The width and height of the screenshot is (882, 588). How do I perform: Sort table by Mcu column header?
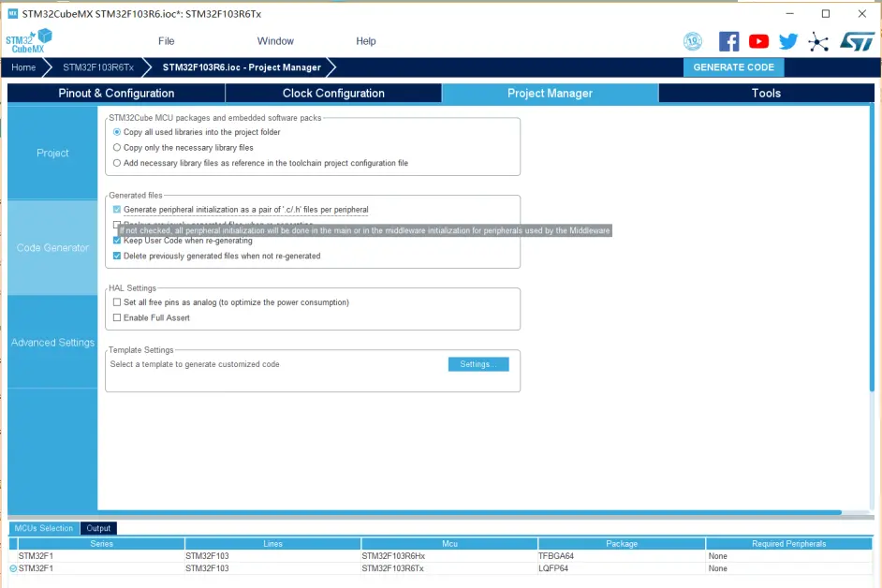click(x=449, y=544)
